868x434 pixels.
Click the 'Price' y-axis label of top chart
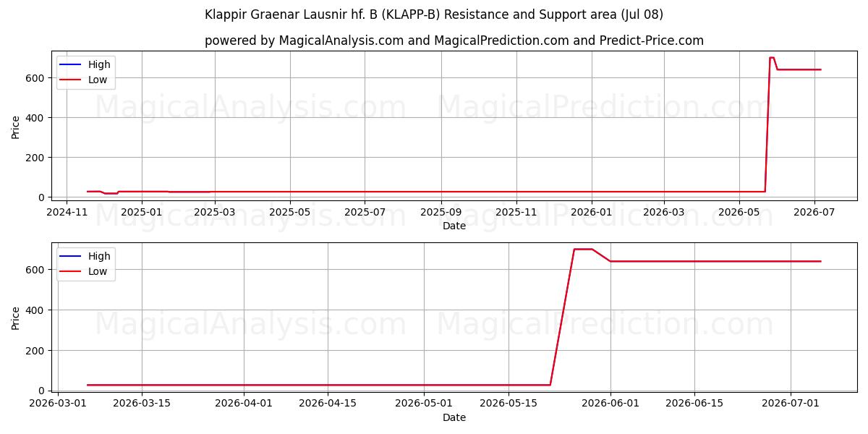pyautogui.click(x=16, y=126)
